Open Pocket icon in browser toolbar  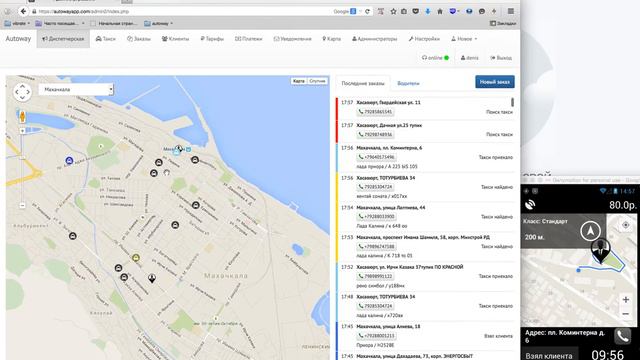(x=416, y=11)
